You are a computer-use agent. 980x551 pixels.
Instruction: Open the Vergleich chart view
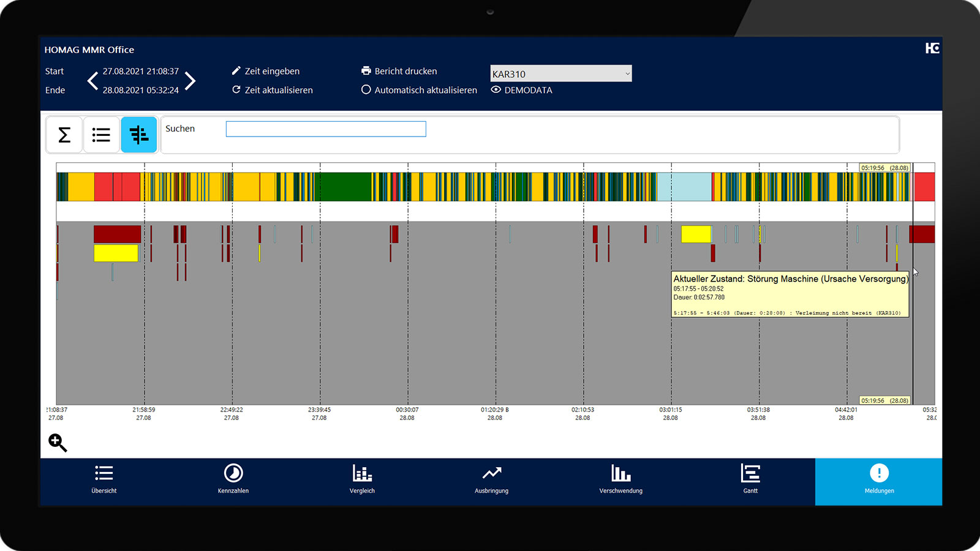(x=362, y=479)
